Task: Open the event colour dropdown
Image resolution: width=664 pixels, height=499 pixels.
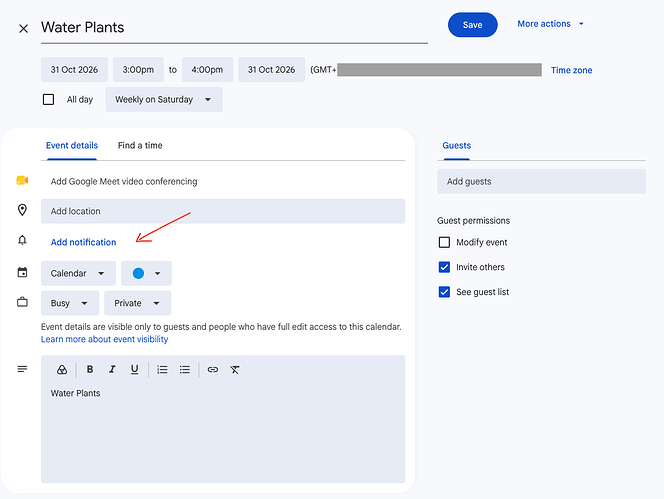Action: tap(147, 273)
